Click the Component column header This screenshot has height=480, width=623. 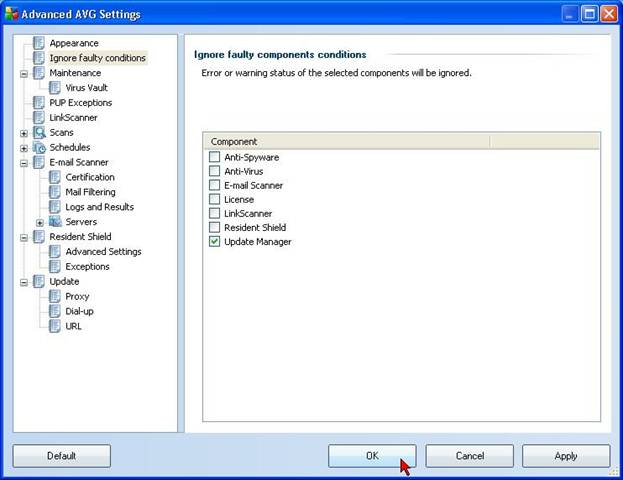coord(346,141)
